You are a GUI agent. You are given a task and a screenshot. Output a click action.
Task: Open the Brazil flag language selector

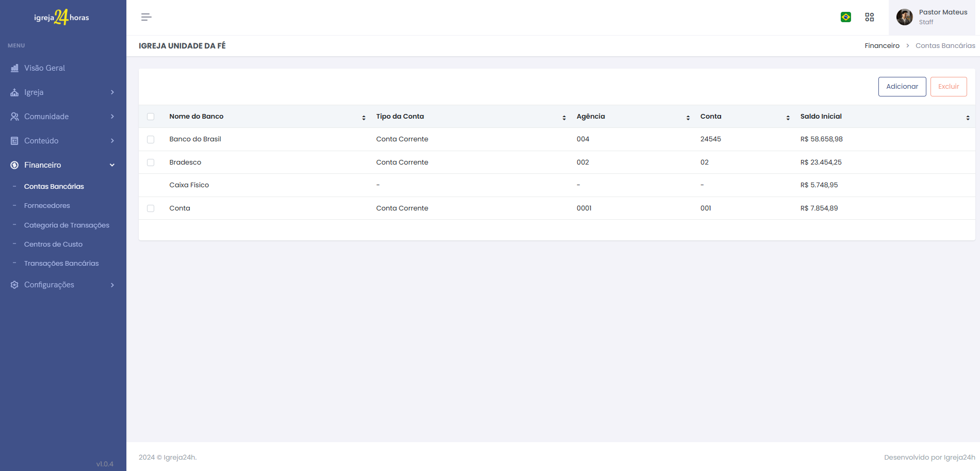click(x=846, y=17)
